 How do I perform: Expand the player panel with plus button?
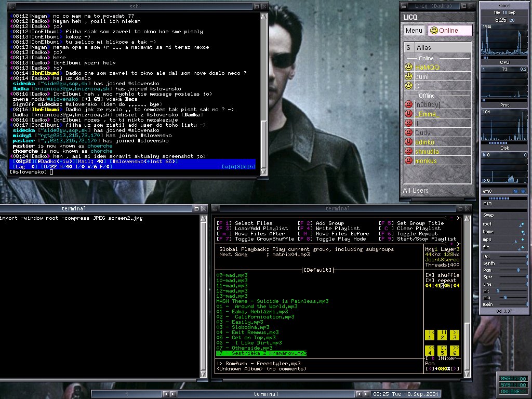(x=452, y=244)
